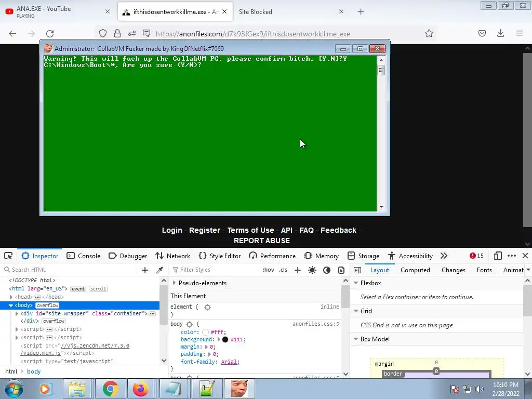
Task: Expand the head element node
Action: coord(11,297)
